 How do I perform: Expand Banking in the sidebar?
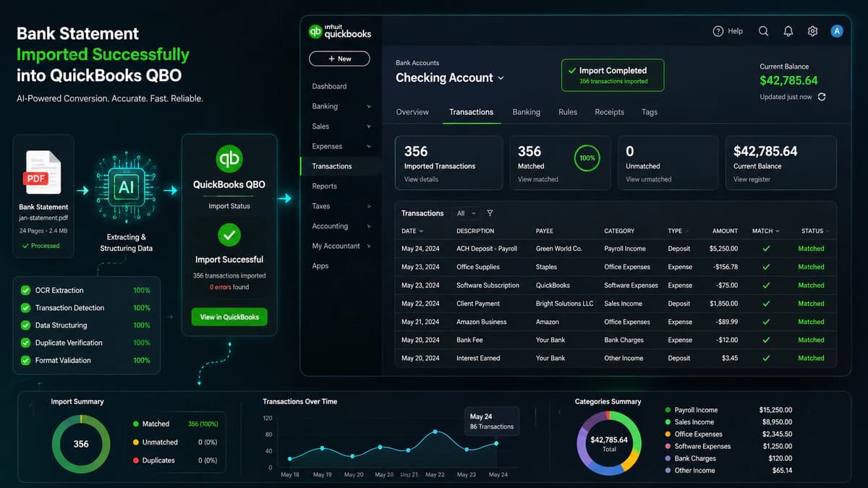[369, 106]
